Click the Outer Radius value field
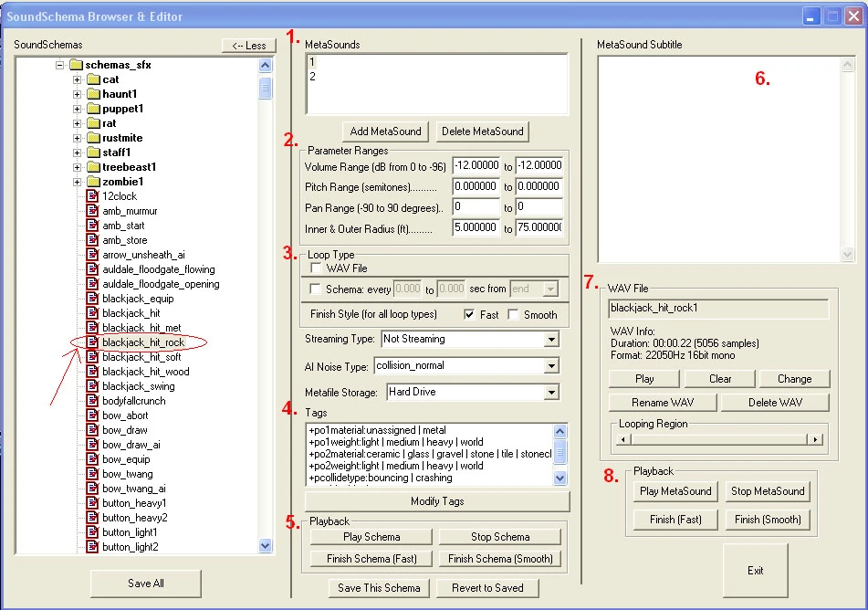The height and width of the screenshot is (610, 868). [539, 227]
